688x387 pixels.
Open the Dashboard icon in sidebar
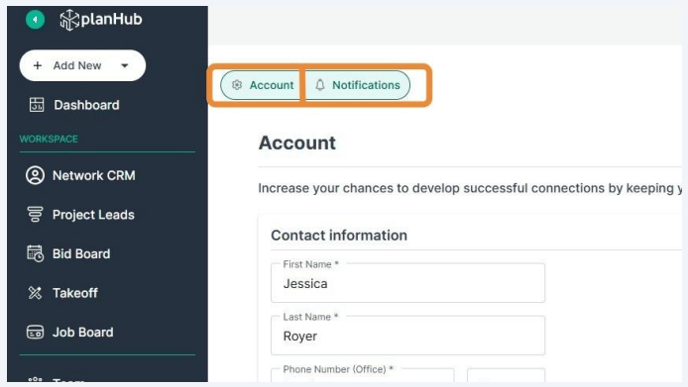point(36,105)
